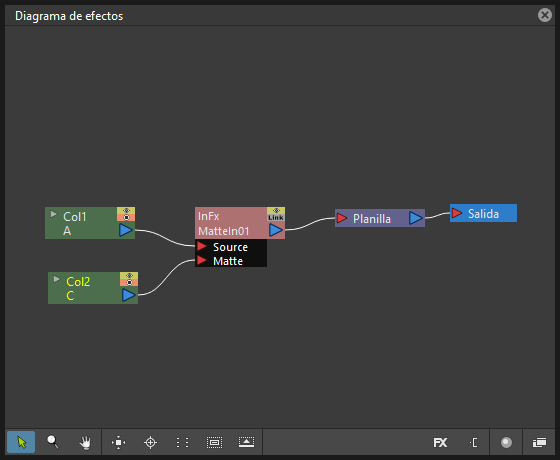Screen dimensions: 560x460
Task: Toggle Col2 camstand visibility square
Action: pos(129,282)
